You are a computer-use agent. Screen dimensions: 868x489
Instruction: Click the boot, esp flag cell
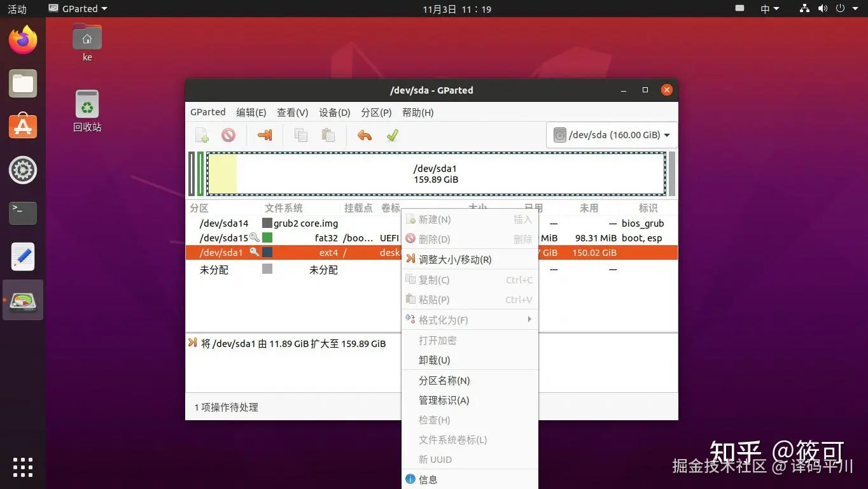[641, 237]
